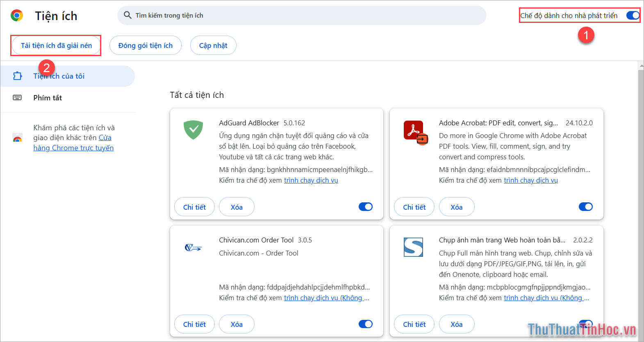Click the AdGuard AdBlocker shield icon
This screenshot has height=342, width=644.
click(193, 130)
